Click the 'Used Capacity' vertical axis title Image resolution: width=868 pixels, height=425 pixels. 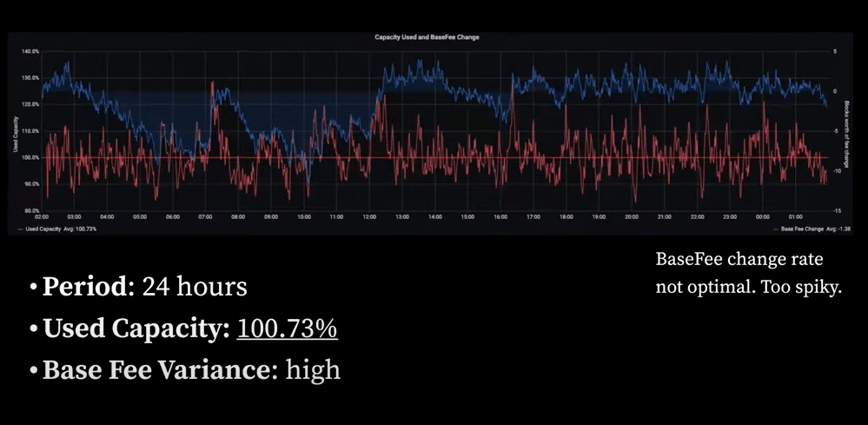pyautogui.click(x=16, y=131)
